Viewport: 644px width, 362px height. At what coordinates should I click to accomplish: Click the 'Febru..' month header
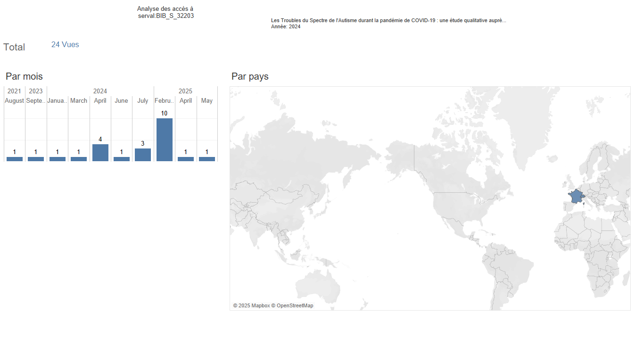click(165, 100)
